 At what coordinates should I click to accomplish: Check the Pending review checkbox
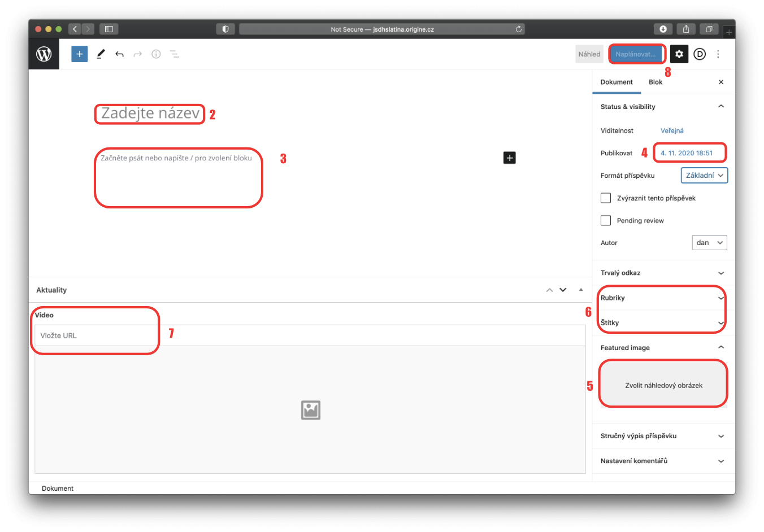coord(606,221)
